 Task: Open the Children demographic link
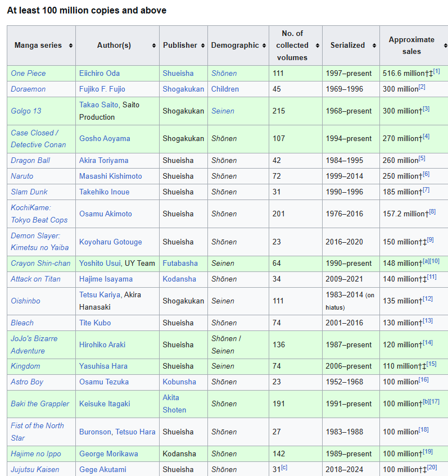225,89
